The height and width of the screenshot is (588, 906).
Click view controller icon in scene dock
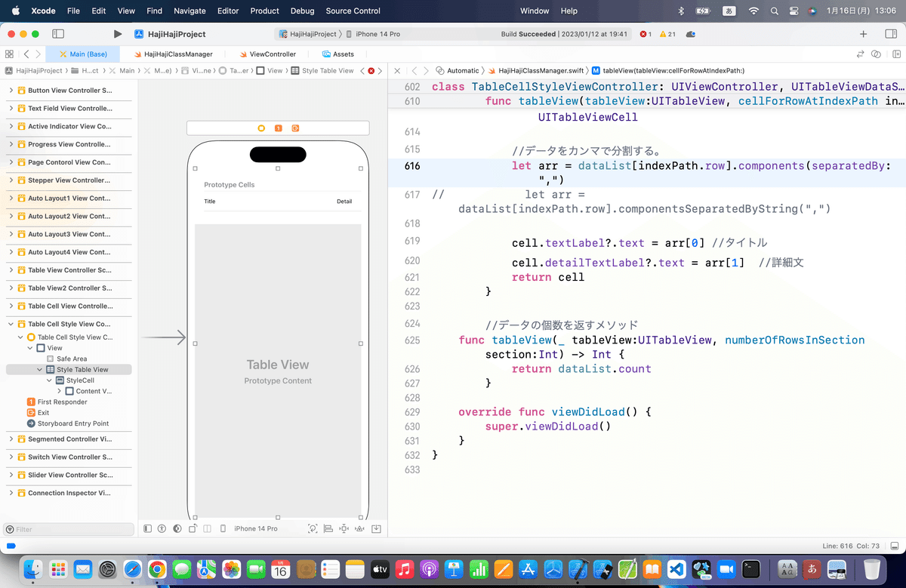(x=261, y=128)
